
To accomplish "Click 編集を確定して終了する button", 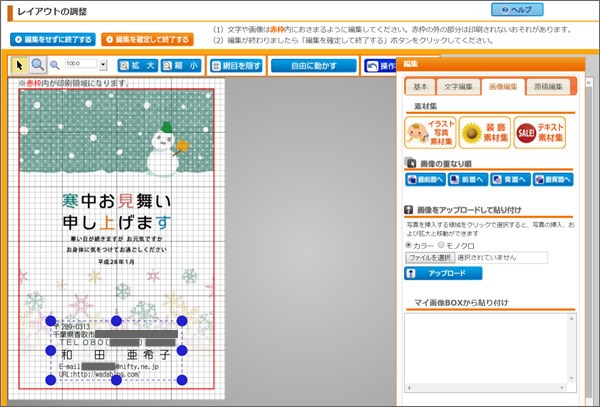I will [147, 39].
